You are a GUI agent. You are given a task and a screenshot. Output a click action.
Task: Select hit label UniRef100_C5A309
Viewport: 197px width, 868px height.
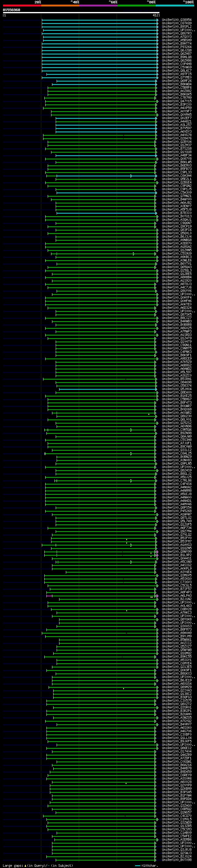pos(177,193)
